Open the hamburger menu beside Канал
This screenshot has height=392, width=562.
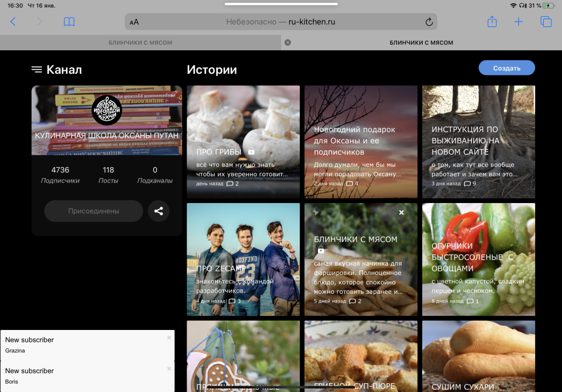(37, 70)
